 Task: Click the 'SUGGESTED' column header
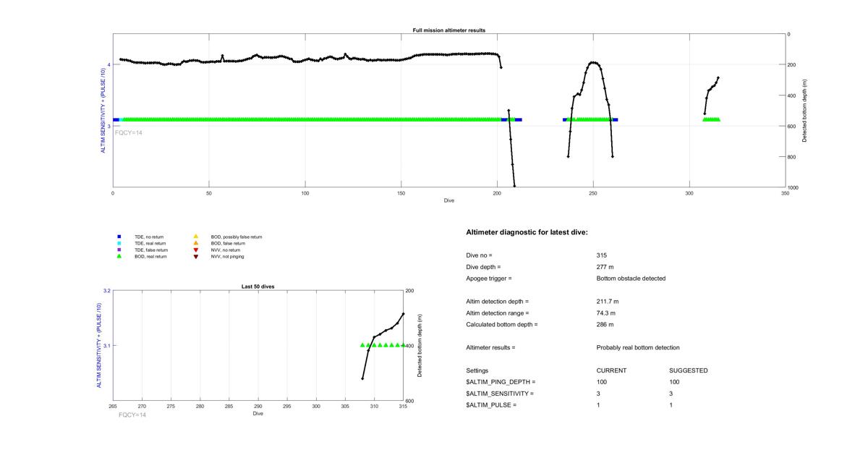(x=689, y=371)
